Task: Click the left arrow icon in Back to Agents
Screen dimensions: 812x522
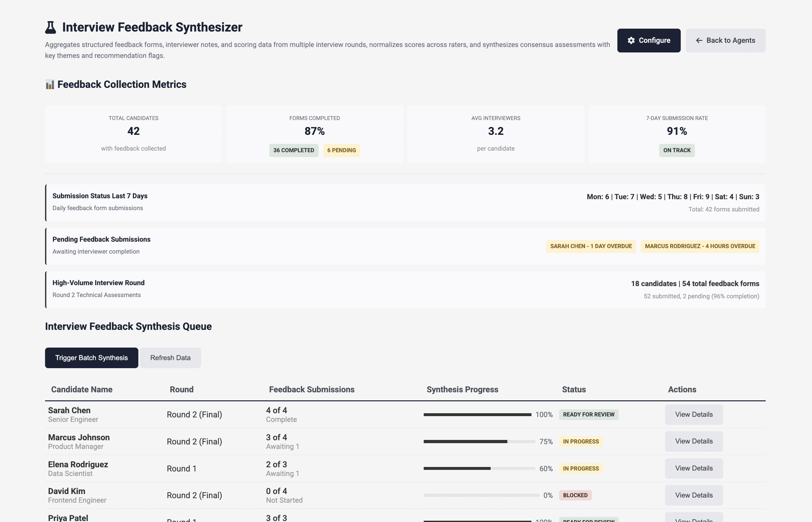Action: click(x=699, y=40)
